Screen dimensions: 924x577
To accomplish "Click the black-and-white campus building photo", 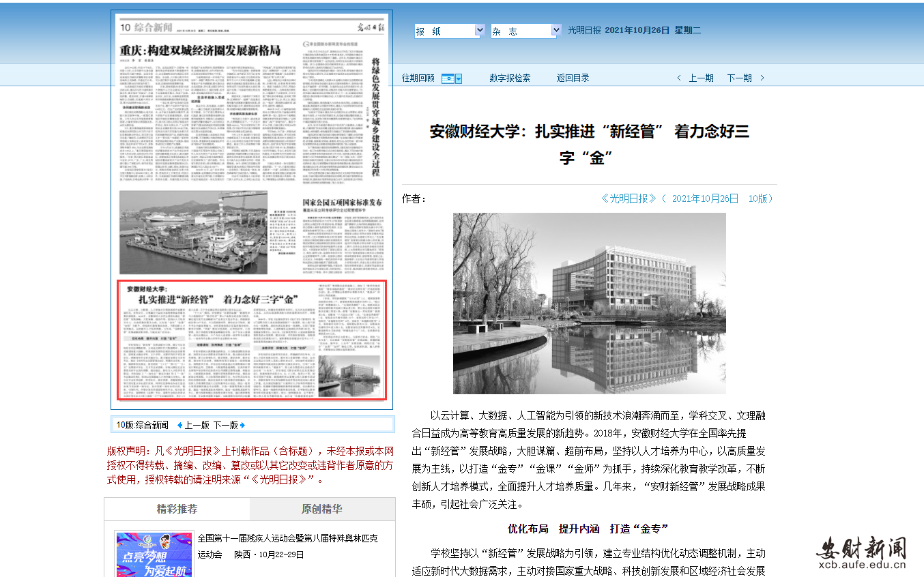I will 589,303.
